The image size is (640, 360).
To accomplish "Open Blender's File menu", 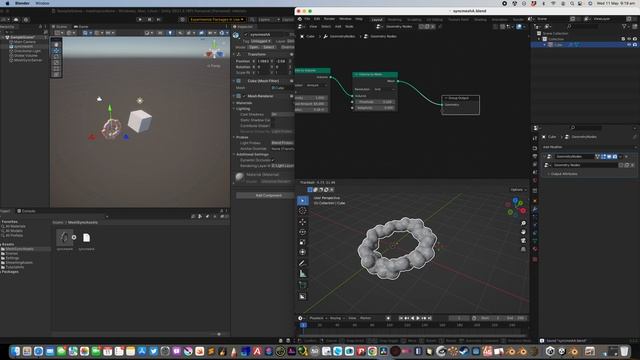I will (x=307, y=19).
